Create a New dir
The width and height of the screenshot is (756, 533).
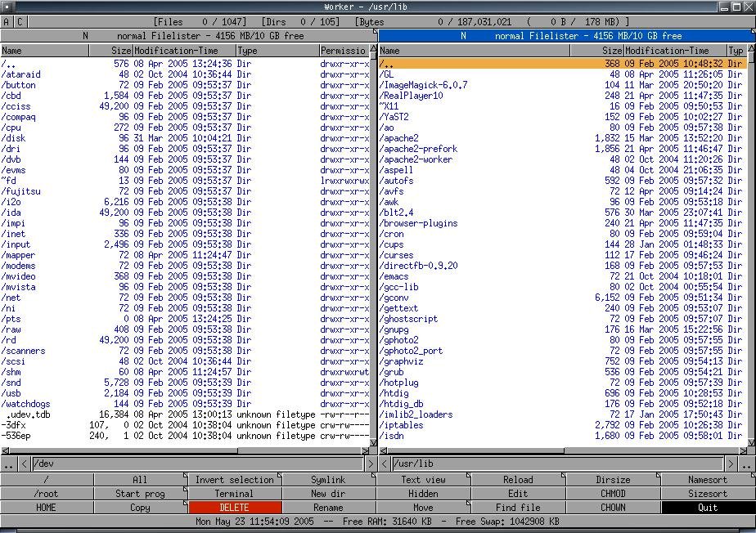(329, 494)
